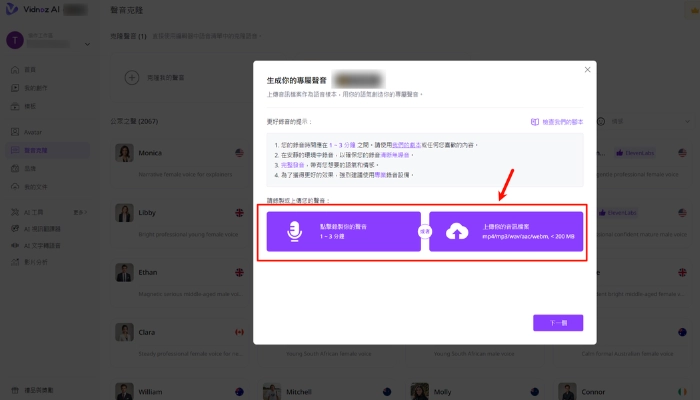Viewport: 700px width, 400px height.
Task: Click ElevenLabs badge above confident mature male voice
Action: [618, 213]
